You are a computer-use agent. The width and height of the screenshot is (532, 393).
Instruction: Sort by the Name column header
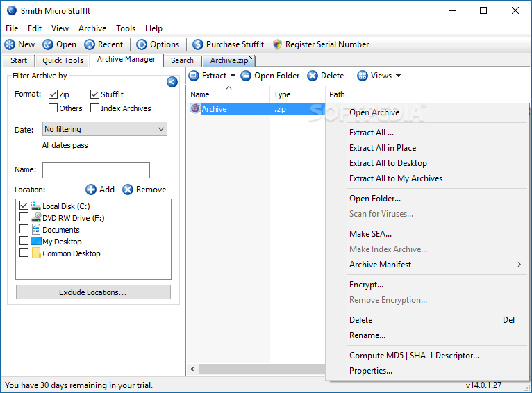point(228,94)
